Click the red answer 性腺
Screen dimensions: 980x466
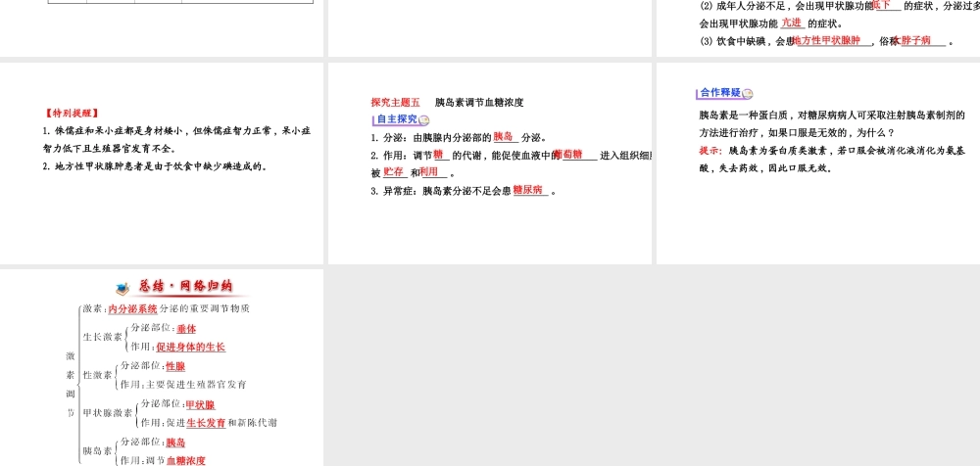pyautogui.click(x=175, y=367)
